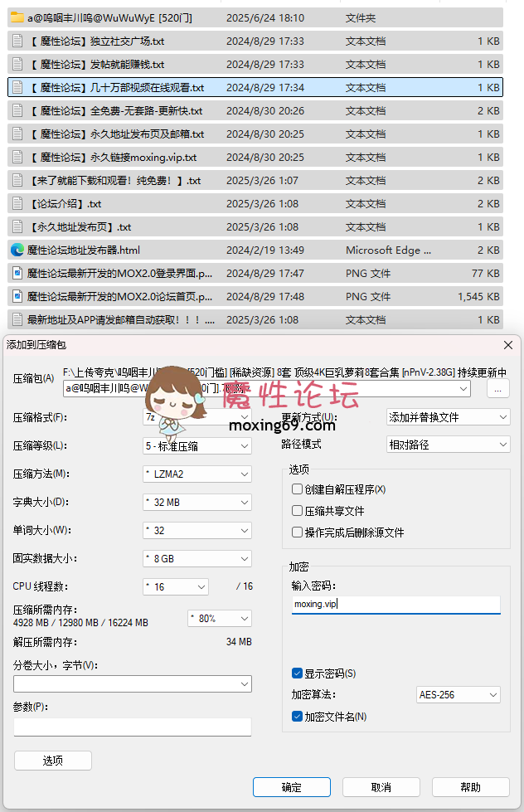Screen dimensions: 524x812
Task: Click the folder icon of a@呜咽丰川呜 folder
Action: 17,17
